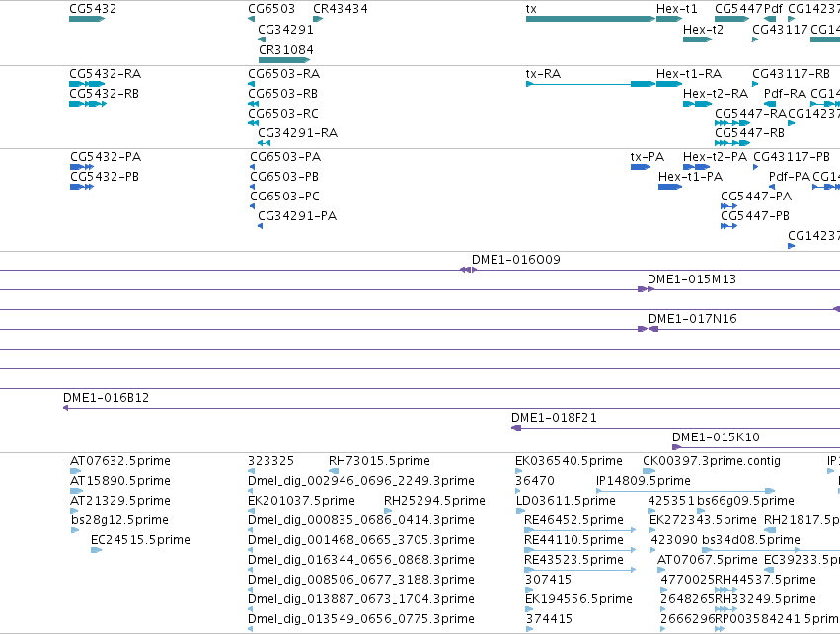The image size is (840, 634).
Task: Click the DME1-016O09 BAC marker
Action: click(x=468, y=270)
